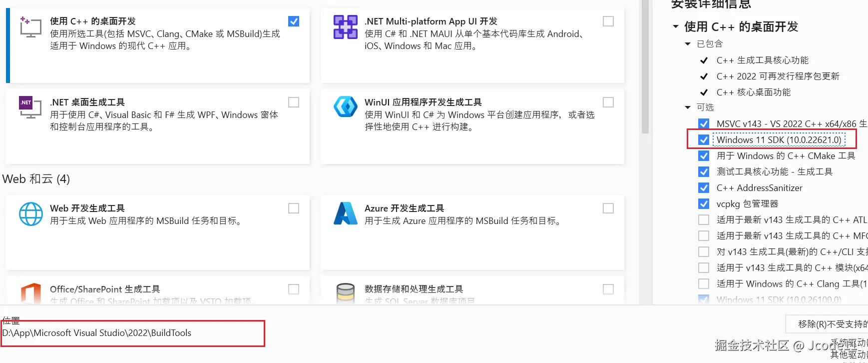The image size is (868, 363).
Task: Uncheck 测试工具核心功能 - 生成工具
Action: coord(704,172)
